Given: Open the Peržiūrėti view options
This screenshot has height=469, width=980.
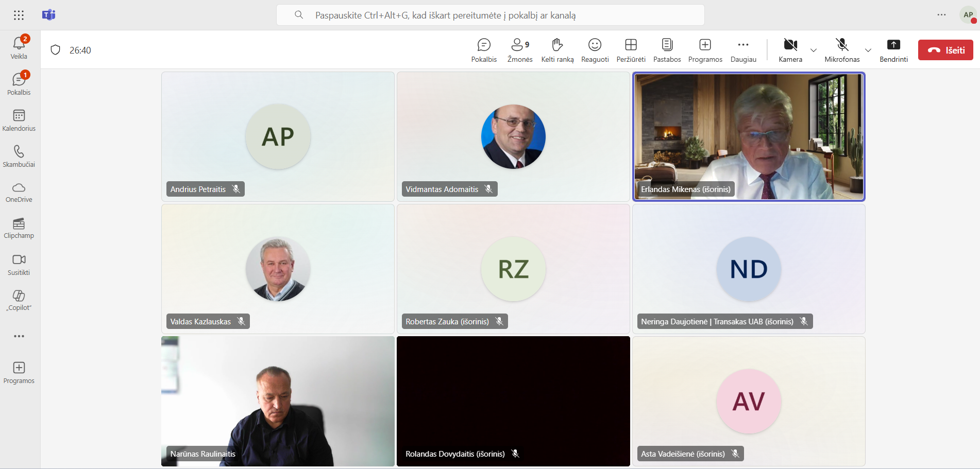Looking at the screenshot, I should point(631,50).
